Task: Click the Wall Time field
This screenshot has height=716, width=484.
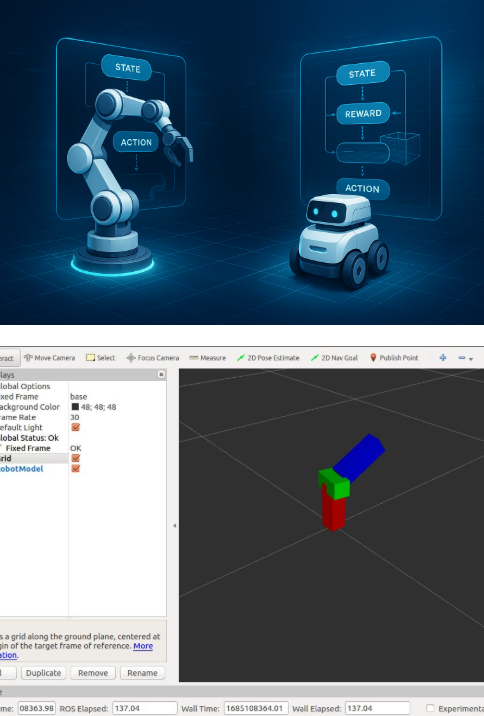Action: click(256, 708)
